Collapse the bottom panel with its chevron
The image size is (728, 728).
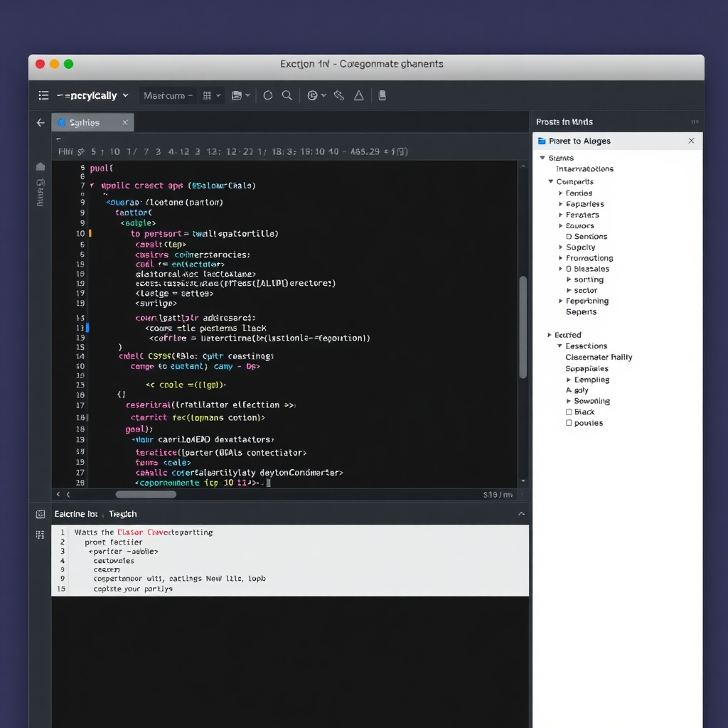(521, 513)
